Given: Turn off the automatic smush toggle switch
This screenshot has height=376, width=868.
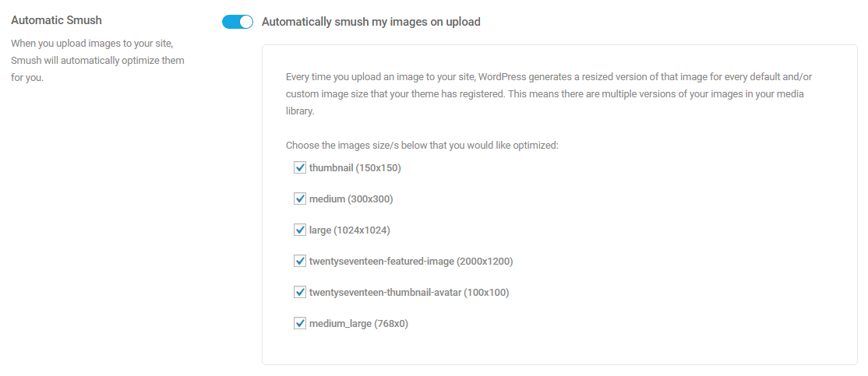Looking at the screenshot, I should [x=238, y=22].
